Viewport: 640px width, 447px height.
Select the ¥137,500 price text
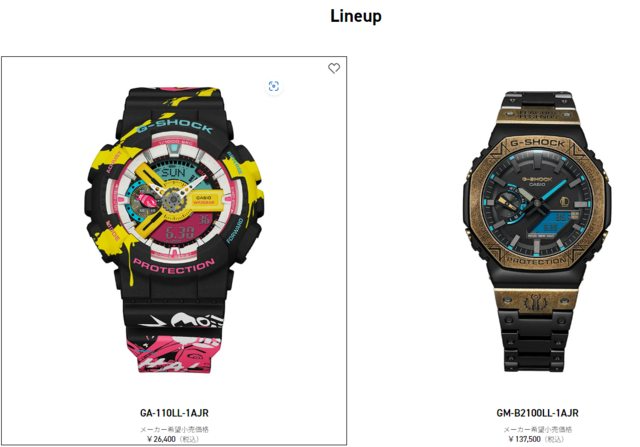tap(524, 439)
